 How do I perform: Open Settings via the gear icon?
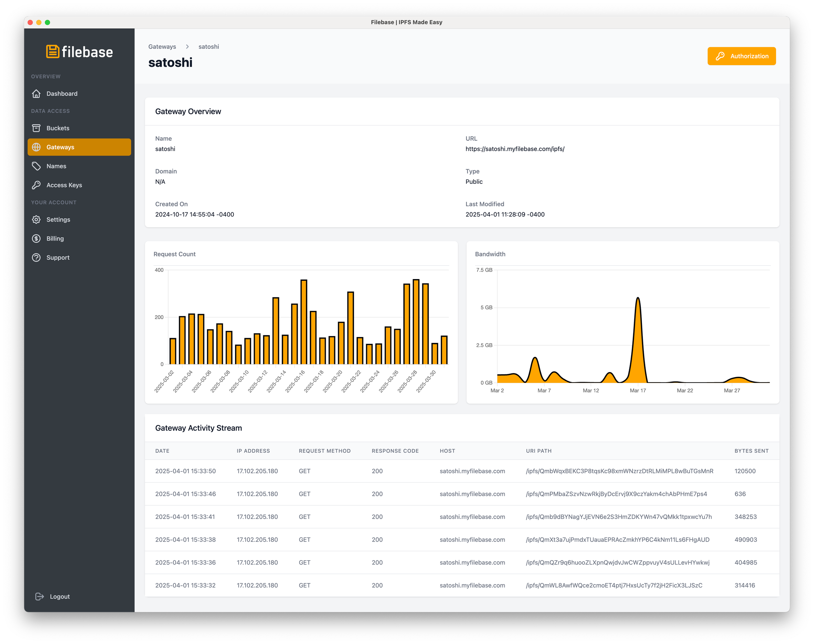[36, 219]
